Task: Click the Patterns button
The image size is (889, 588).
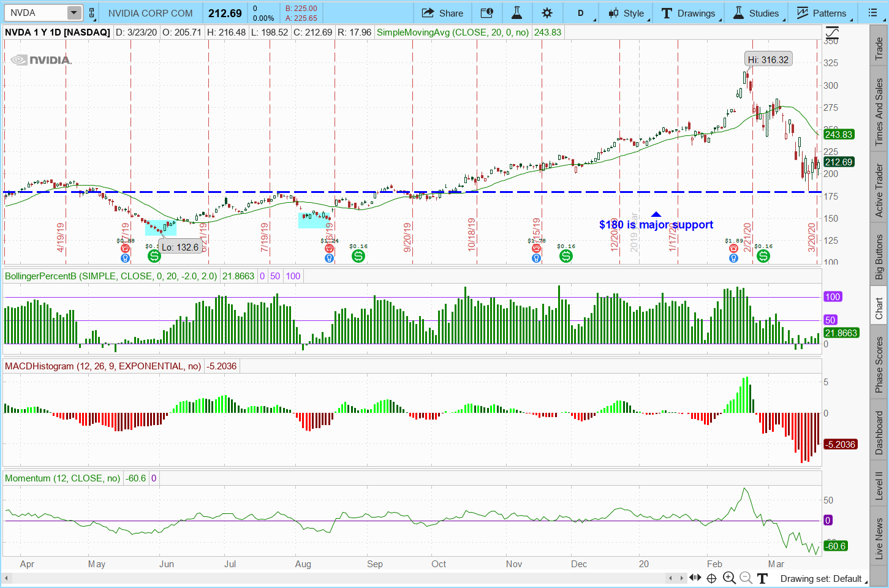Action: click(821, 13)
